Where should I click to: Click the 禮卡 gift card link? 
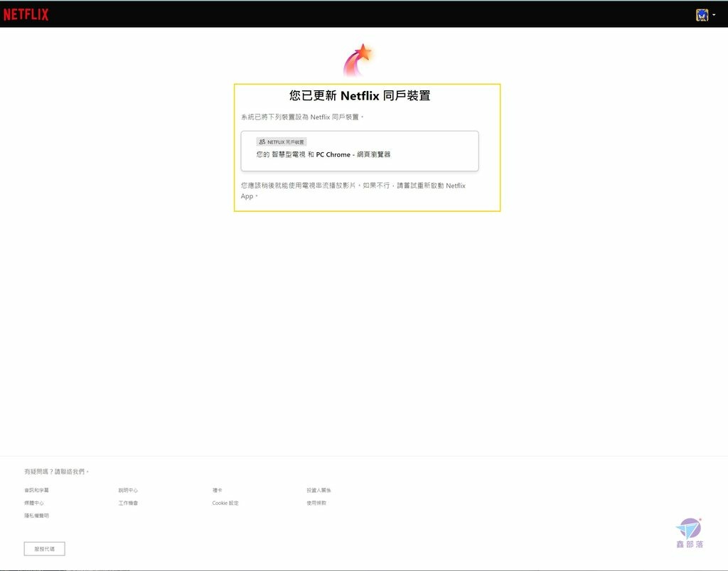point(218,490)
